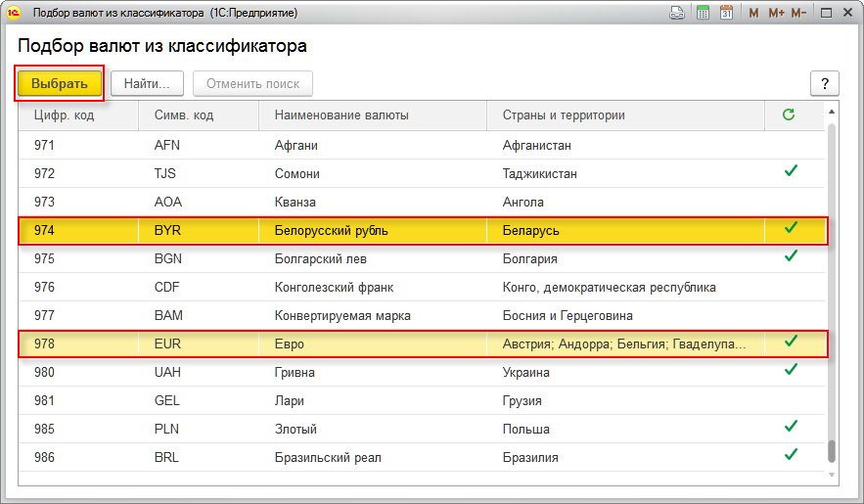Click the M+ memory add button
The width and height of the screenshot is (864, 504).
[x=776, y=13]
